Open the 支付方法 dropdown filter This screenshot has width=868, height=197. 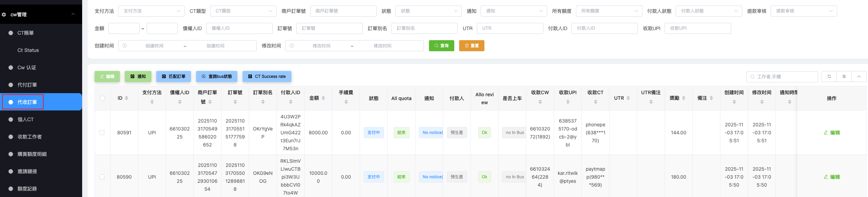(151, 11)
